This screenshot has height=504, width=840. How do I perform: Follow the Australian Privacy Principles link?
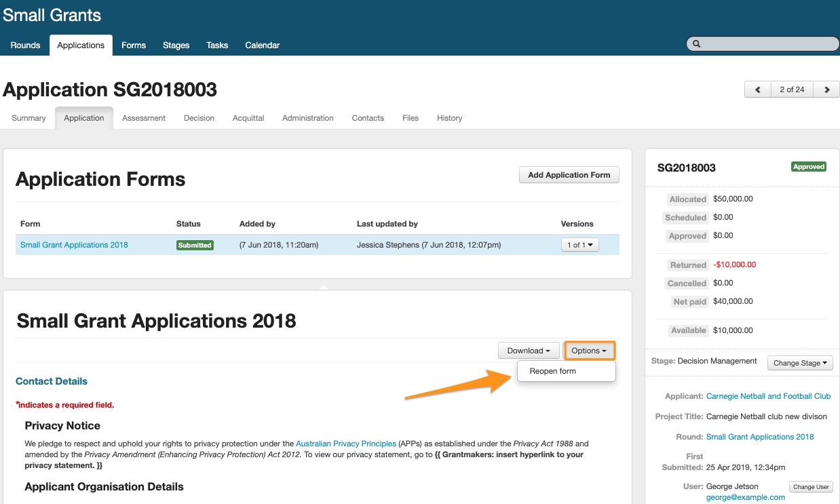(346, 444)
